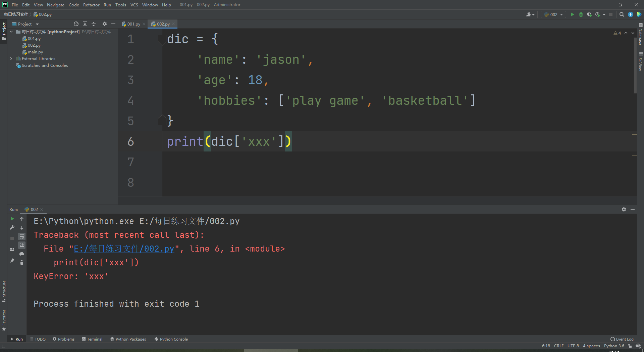Open the VCS menu

(134, 5)
